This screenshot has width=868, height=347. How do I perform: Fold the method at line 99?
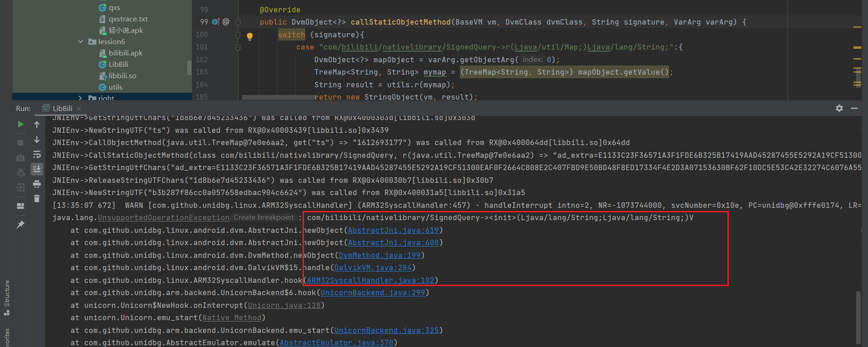click(x=238, y=22)
